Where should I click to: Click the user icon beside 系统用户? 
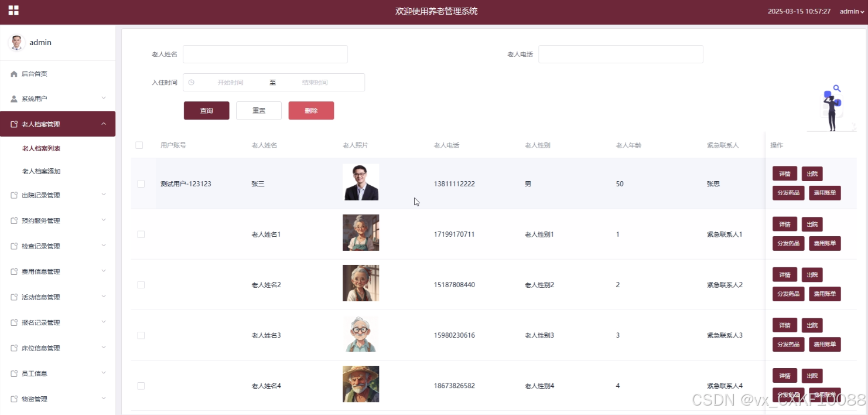tap(14, 98)
